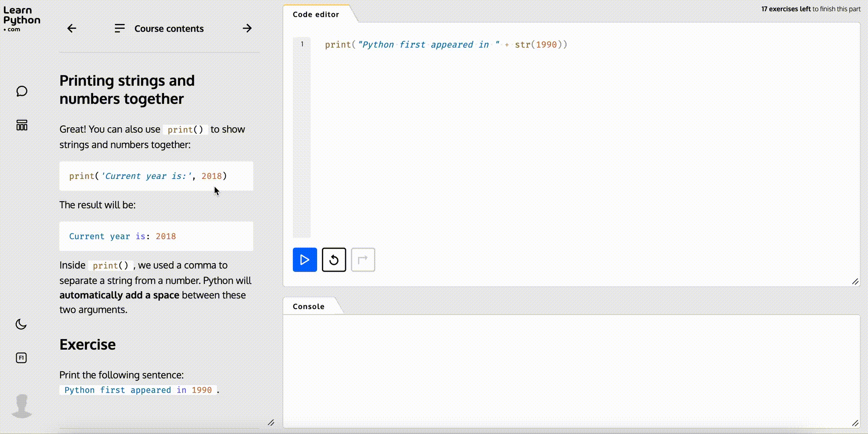Open the exercises list panel icon
Image resolution: width=868 pixels, height=434 pixels.
tap(21, 125)
